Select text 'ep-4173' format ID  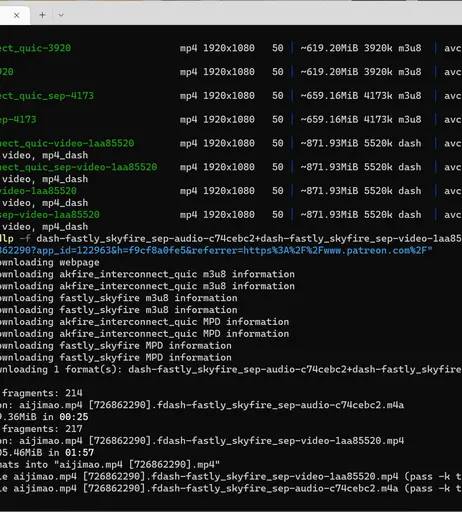click(x=18, y=119)
